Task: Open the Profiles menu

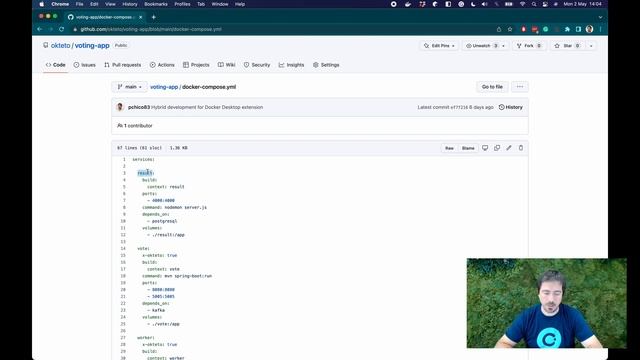Action: 182,4
